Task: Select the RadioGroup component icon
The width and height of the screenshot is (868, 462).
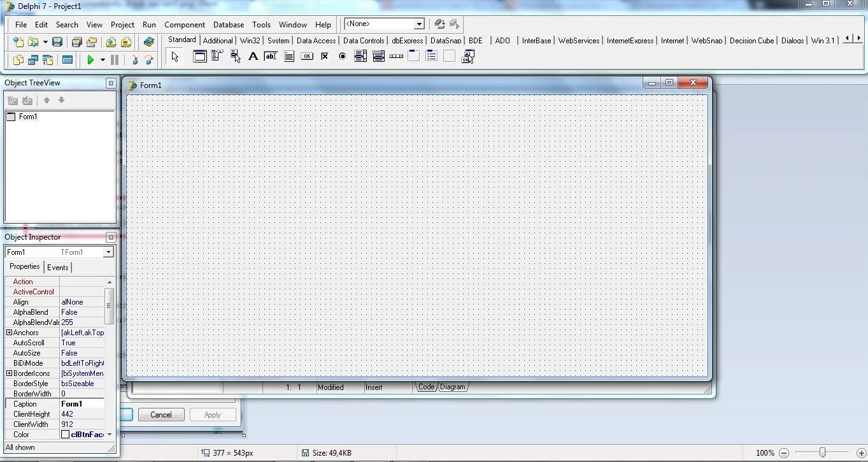Action: 432,56
